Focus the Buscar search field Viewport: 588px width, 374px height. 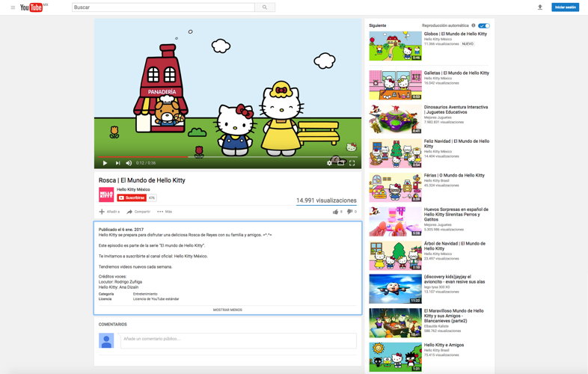163,7
